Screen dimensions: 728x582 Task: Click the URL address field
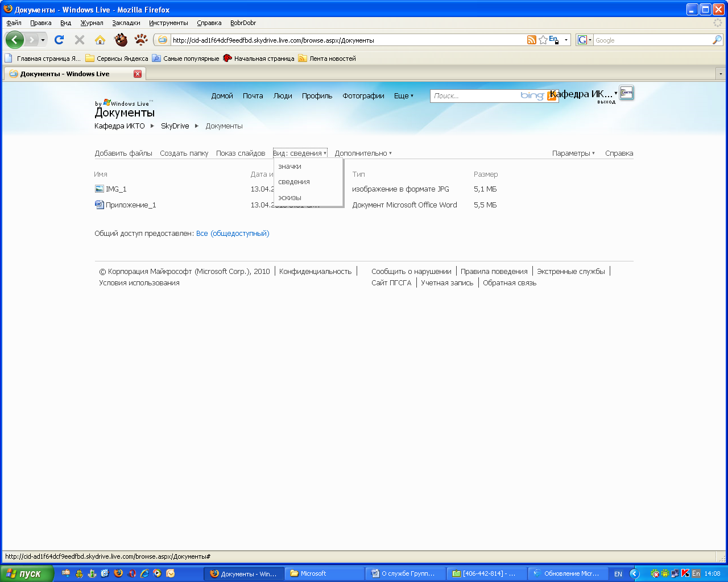tap(348, 40)
